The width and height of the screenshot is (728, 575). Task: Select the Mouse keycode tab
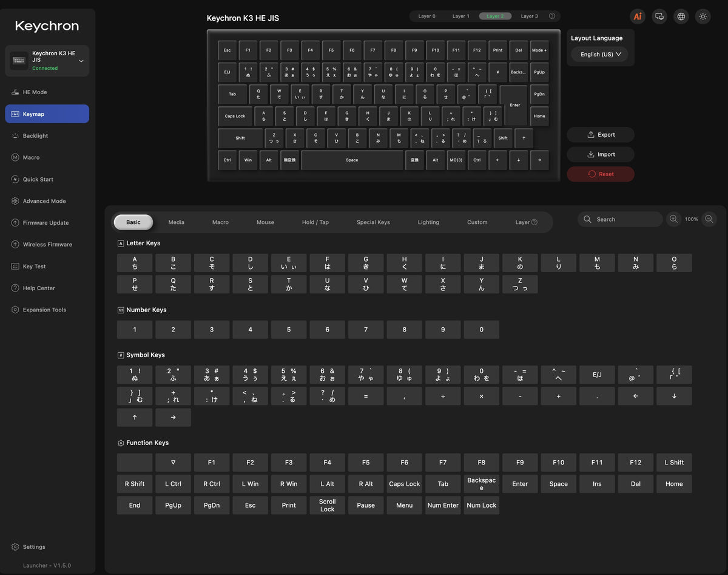click(265, 222)
